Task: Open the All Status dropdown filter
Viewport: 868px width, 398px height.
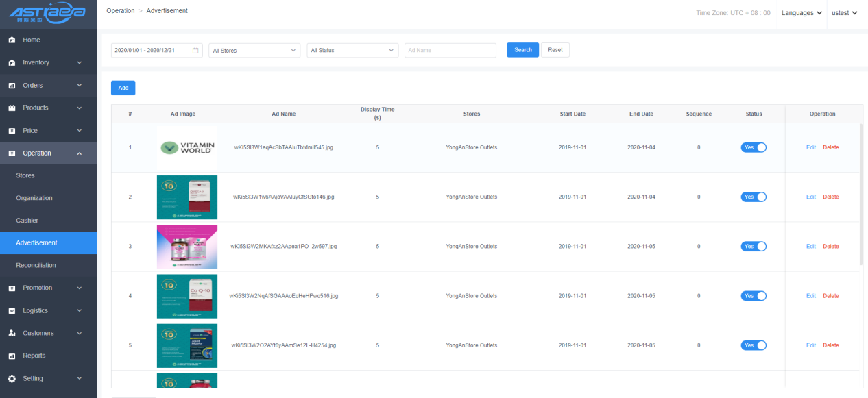Action: pyautogui.click(x=353, y=51)
